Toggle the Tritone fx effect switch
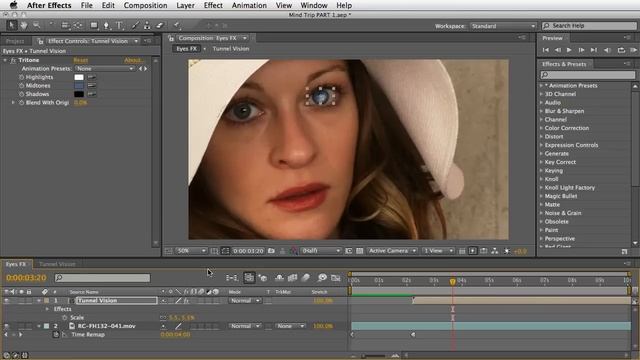This screenshot has height=360, width=640. 13,60
